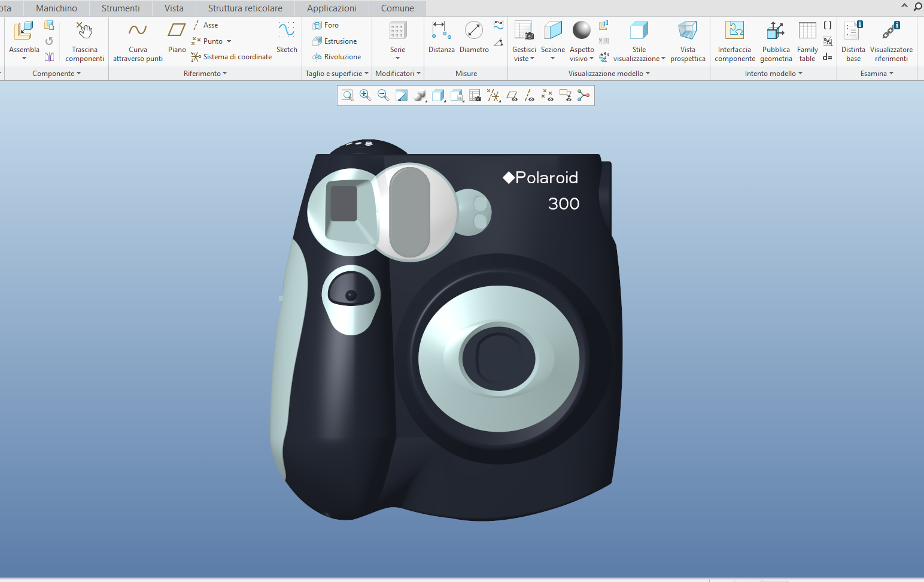Switch to the Comune tab

pyautogui.click(x=397, y=8)
